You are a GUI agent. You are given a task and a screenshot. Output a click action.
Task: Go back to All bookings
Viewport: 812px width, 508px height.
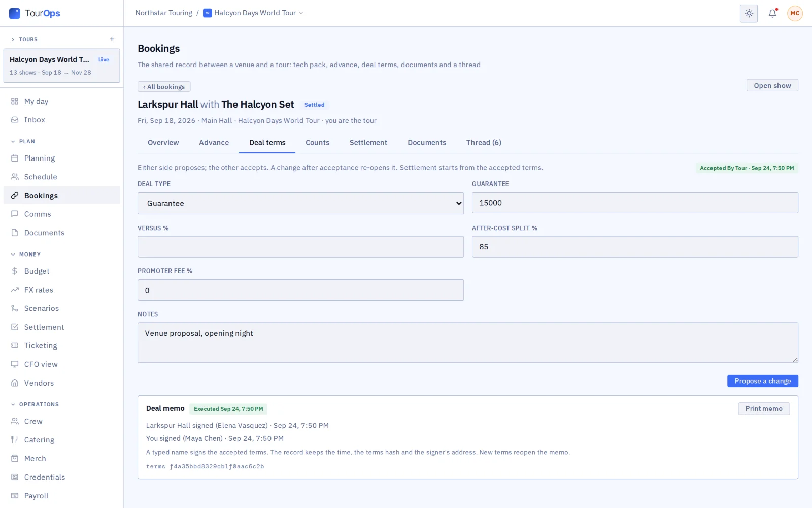click(164, 87)
